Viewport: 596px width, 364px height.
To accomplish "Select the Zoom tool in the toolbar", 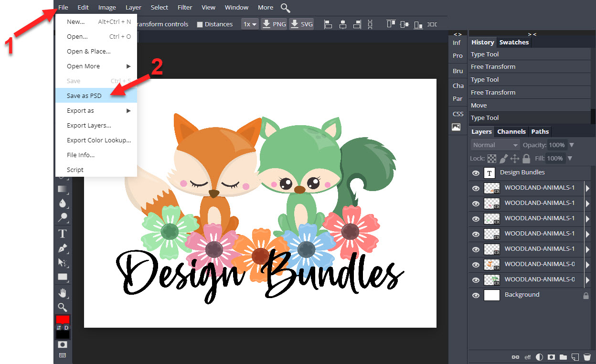I will [x=63, y=307].
